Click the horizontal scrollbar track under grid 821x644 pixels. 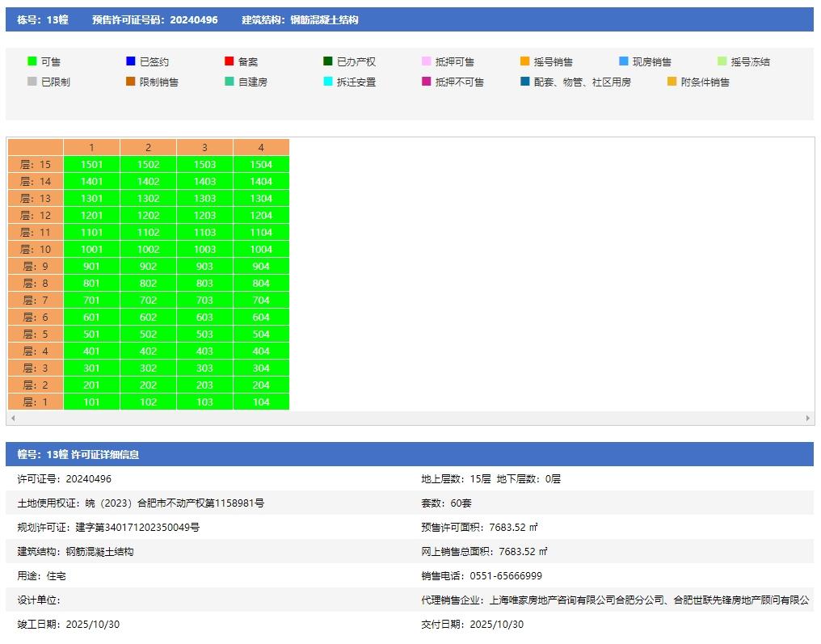410,418
